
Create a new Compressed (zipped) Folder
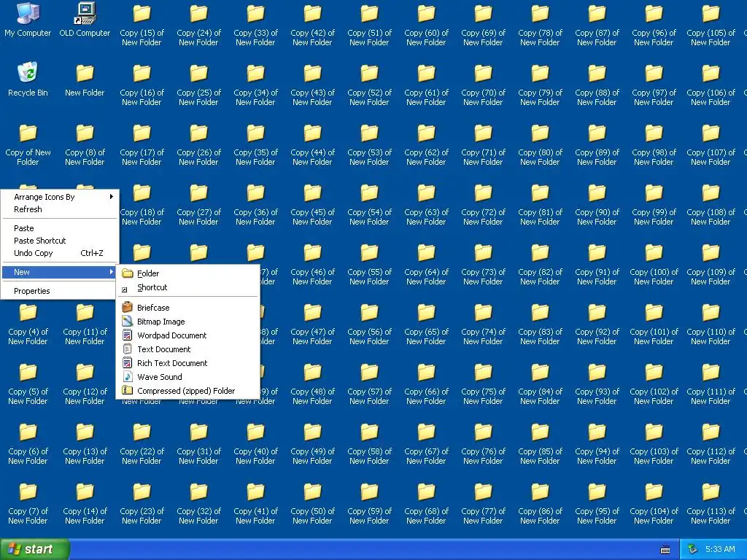pyautogui.click(x=188, y=391)
